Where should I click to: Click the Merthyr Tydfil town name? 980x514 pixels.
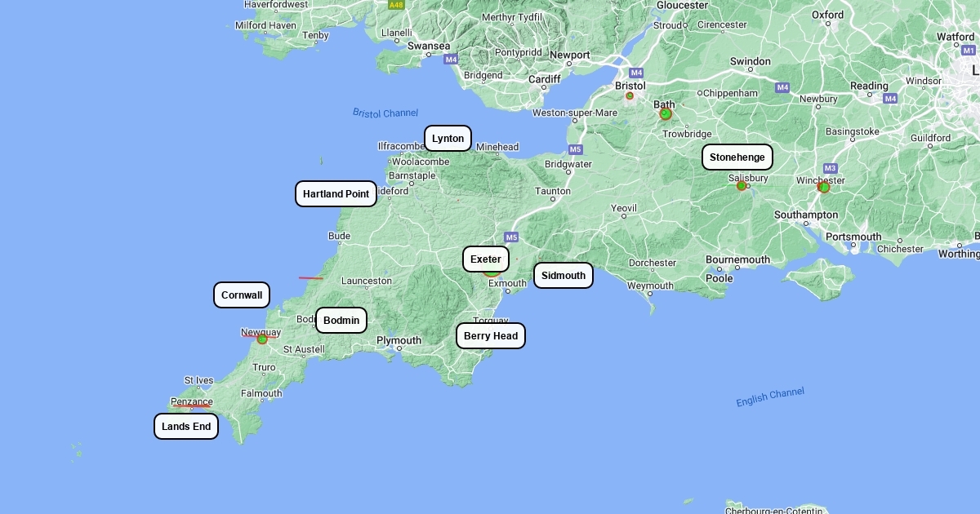[512, 17]
